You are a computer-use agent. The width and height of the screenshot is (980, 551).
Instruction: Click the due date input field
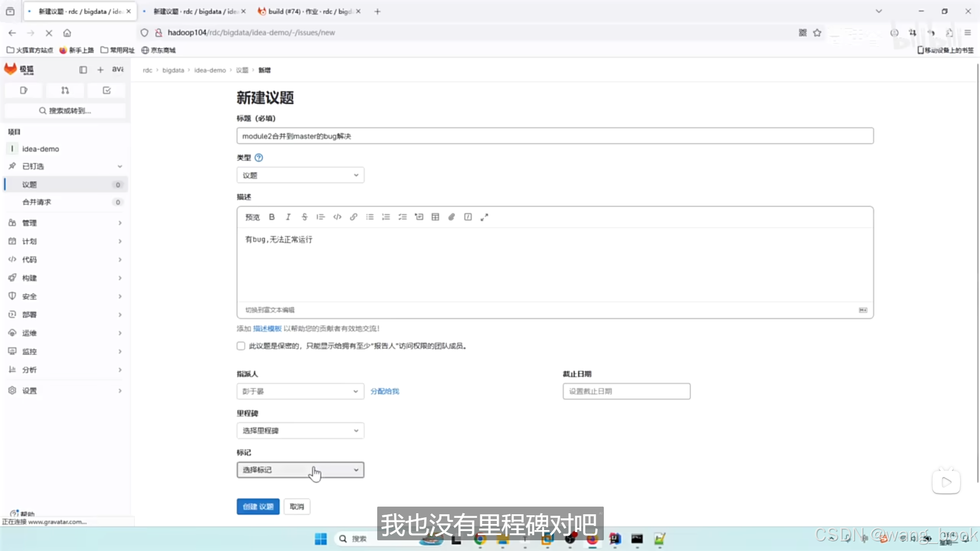click(x=626, y=391)
